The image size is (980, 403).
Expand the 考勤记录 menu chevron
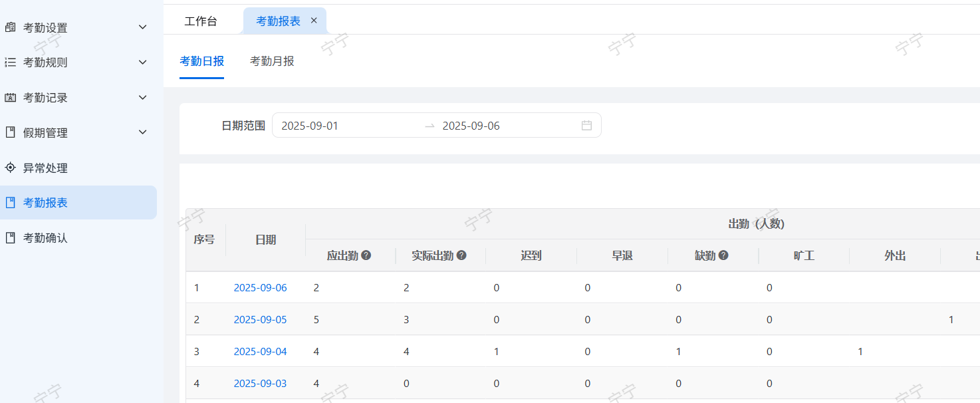point(142,98)
